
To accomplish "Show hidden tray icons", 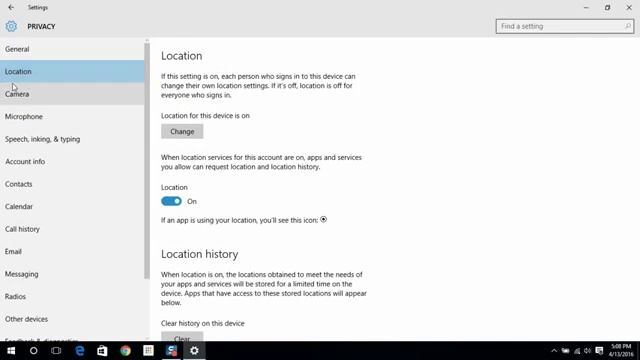I will pyautogui.click(x=553, y=351).
